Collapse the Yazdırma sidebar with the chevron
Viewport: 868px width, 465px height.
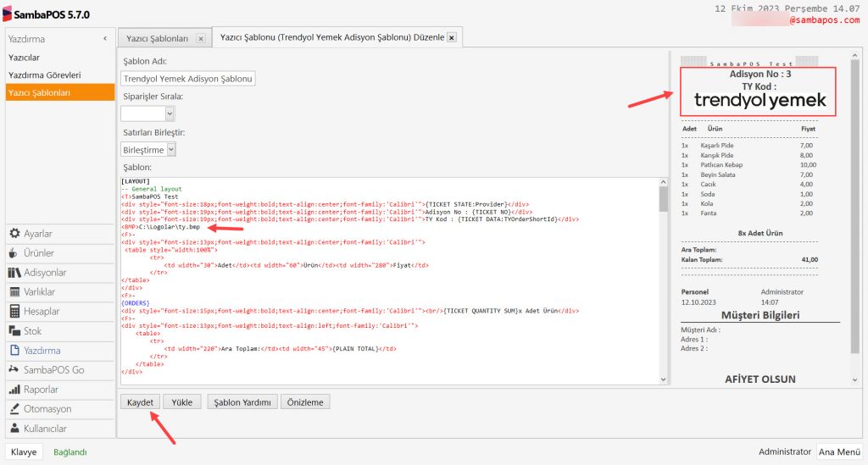(105, 39)
